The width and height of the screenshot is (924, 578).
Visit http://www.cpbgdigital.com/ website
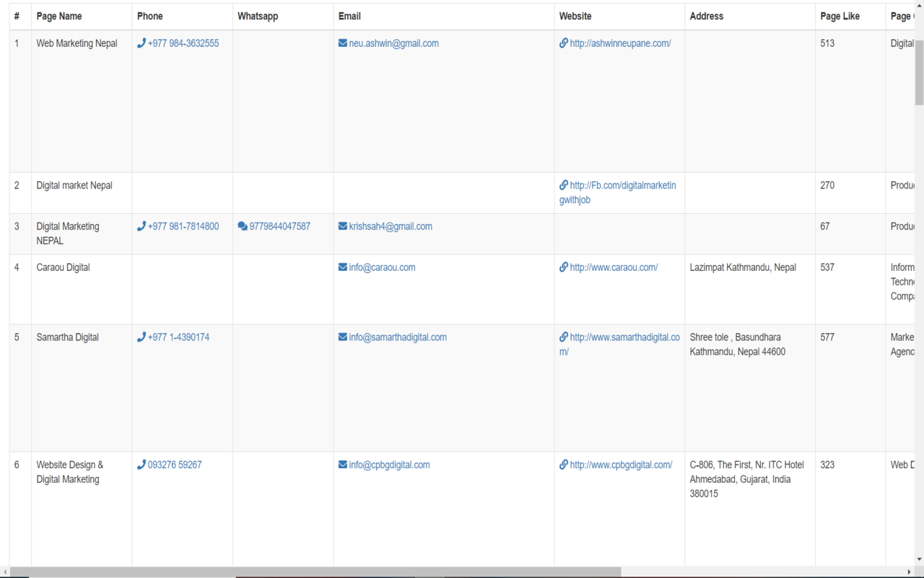[622, 465]
